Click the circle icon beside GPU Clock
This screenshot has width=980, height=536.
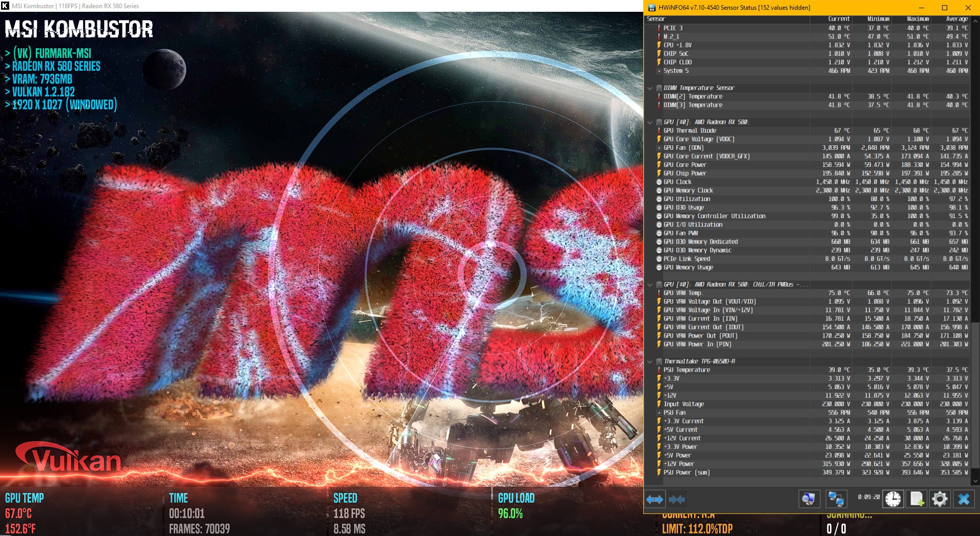click(659, 182)
